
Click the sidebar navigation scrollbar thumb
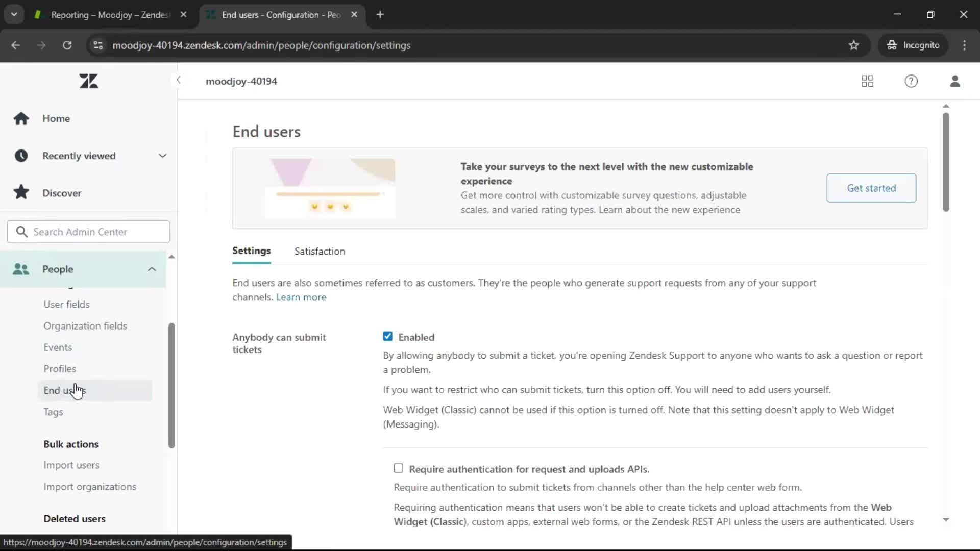(171, 386)
